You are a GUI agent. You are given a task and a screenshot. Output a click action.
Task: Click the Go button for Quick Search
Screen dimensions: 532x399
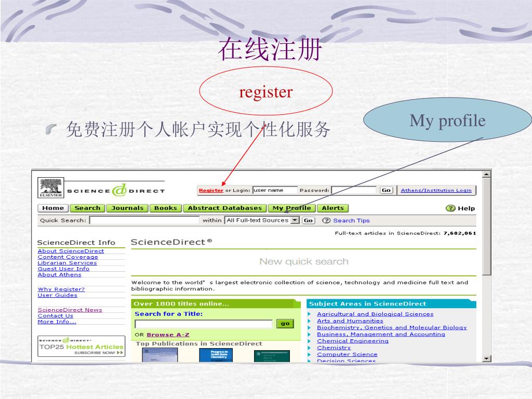tap(309, 220)
